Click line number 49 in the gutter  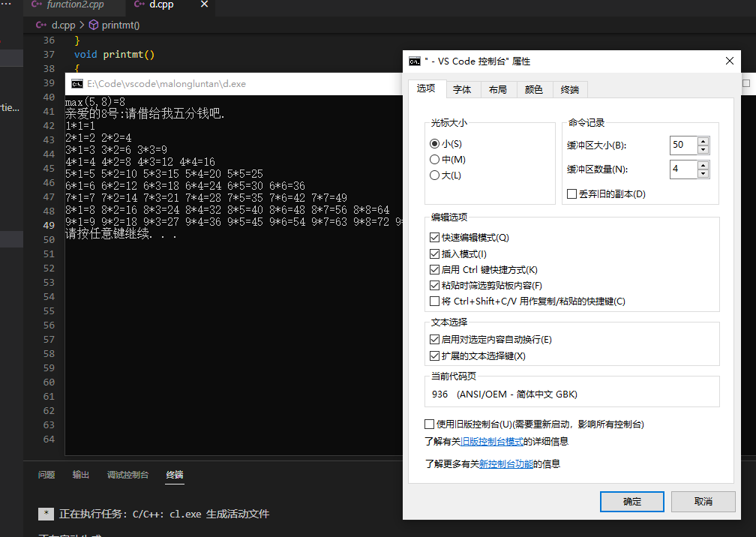tap(49, 225)
